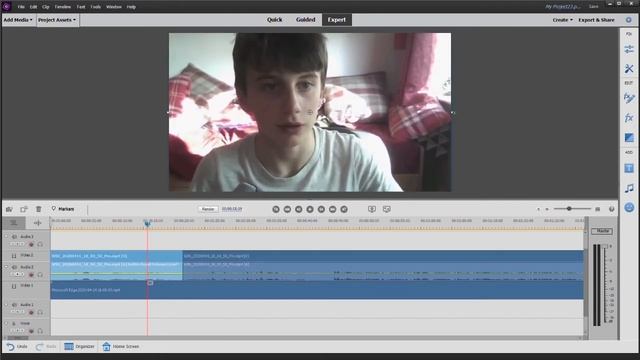Collapse the Audio 2 track header

6,267
